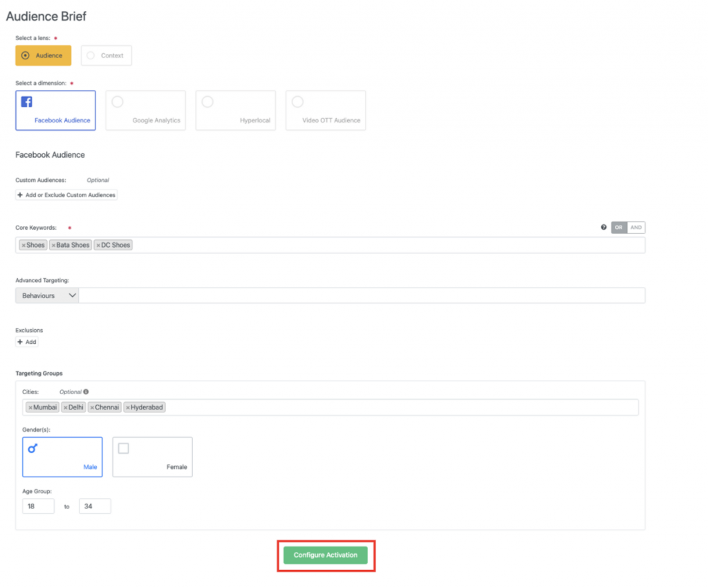Open the Behaviours targeting dropdown
Screen dimensions: 708x588
click(x=47, y=296)
